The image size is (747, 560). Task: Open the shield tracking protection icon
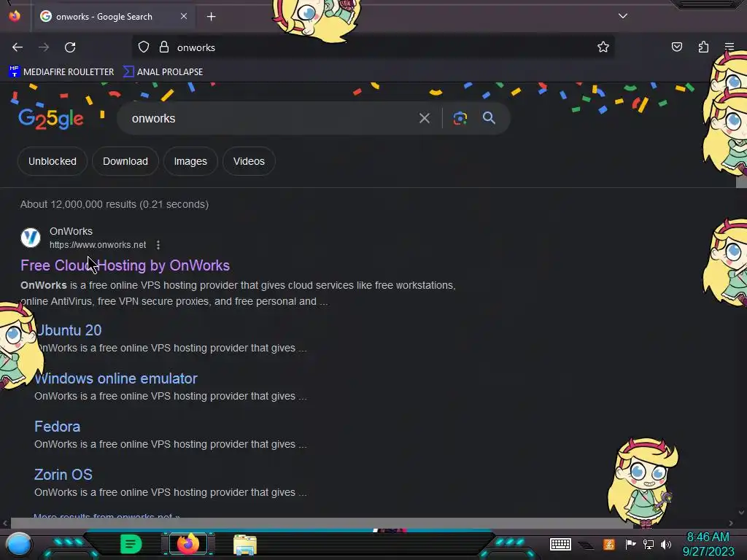[x=144, y=47]
